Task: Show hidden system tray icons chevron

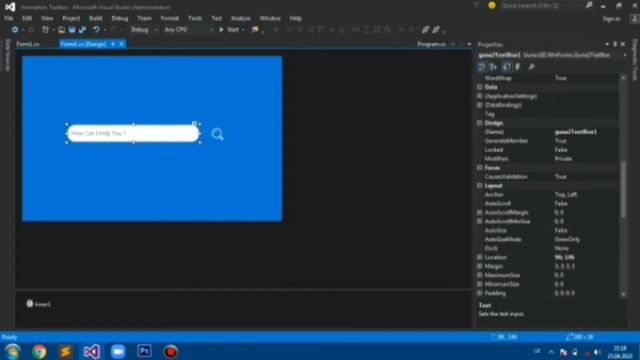Action: tap(551, 352)
